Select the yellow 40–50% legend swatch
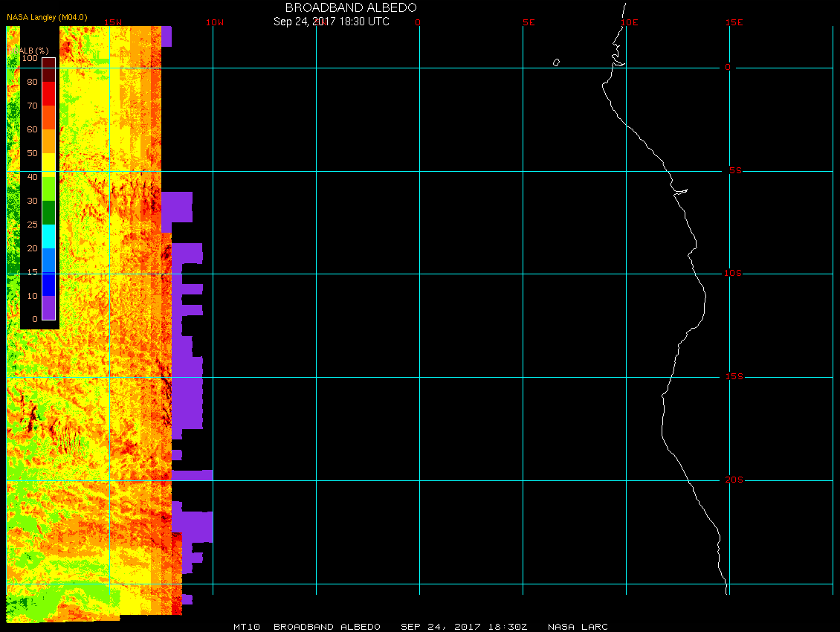Image resolution: width=840 pixels, height=632 pixels. tap(48, 165)
